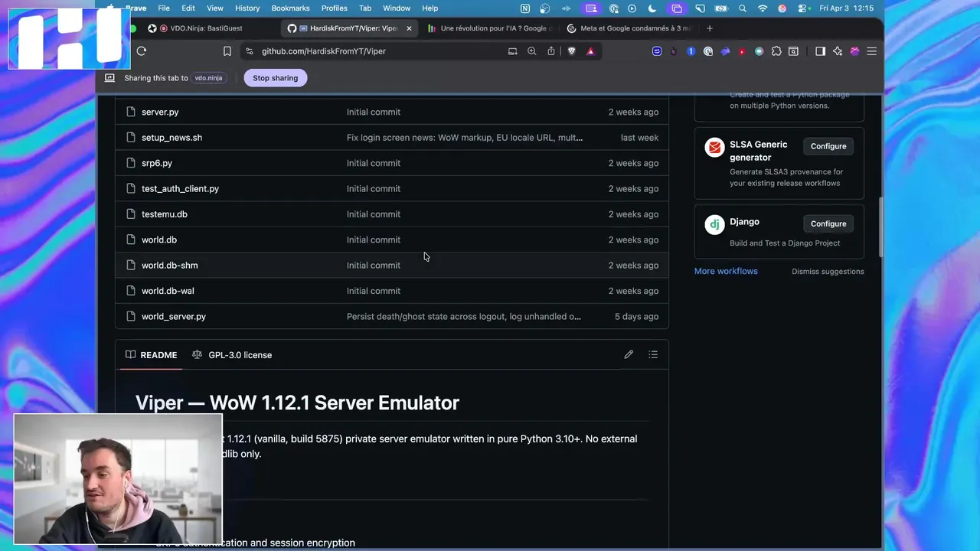Open the Window menu
The image size is (980, 551).
397,8
